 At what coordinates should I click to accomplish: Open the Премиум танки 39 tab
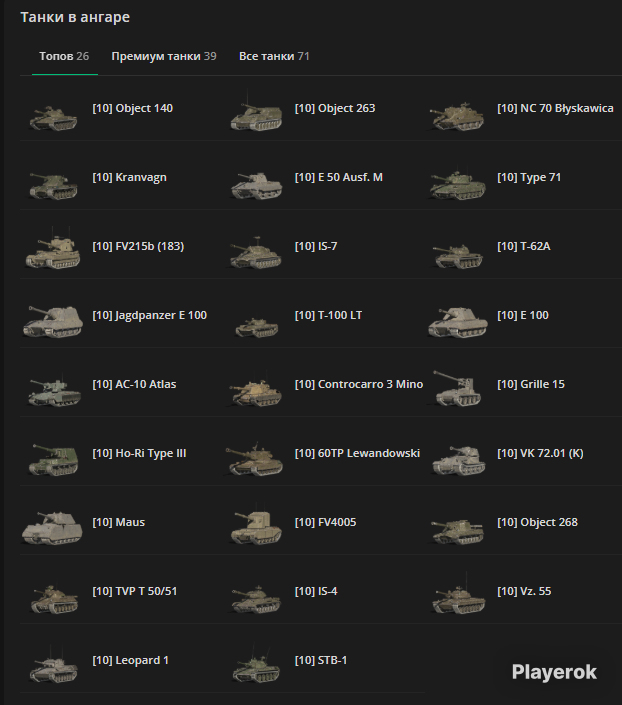[164, 56]
